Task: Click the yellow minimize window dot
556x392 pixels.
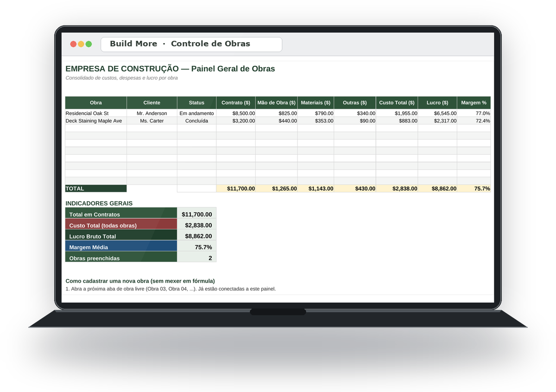Action: [x=81, y=44]
